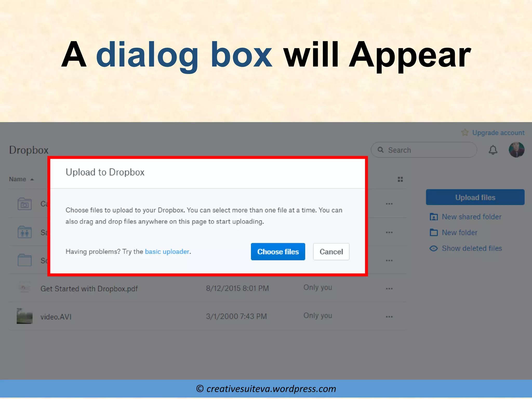Click the PDF file thumbnail icon
532x399 pixels.
(x=25, y=287)
